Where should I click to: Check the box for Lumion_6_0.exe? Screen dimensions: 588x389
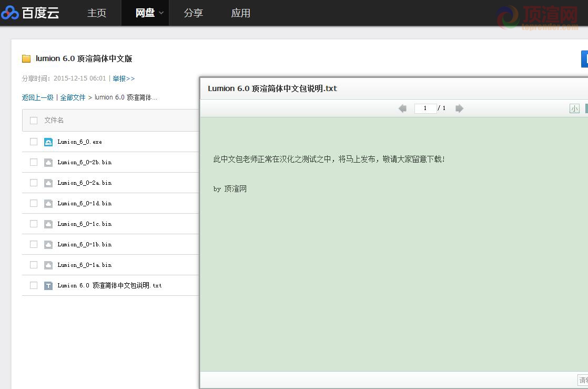(x=34, y=142)
